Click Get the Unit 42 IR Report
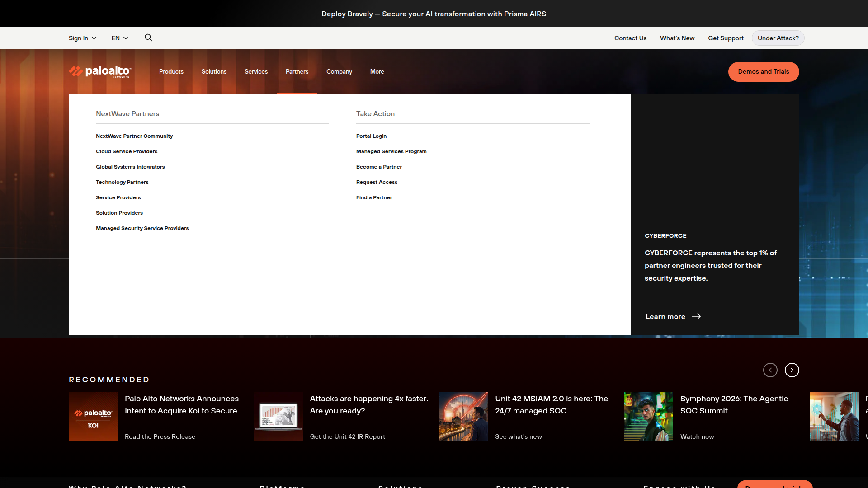 (x=348, y=436)
